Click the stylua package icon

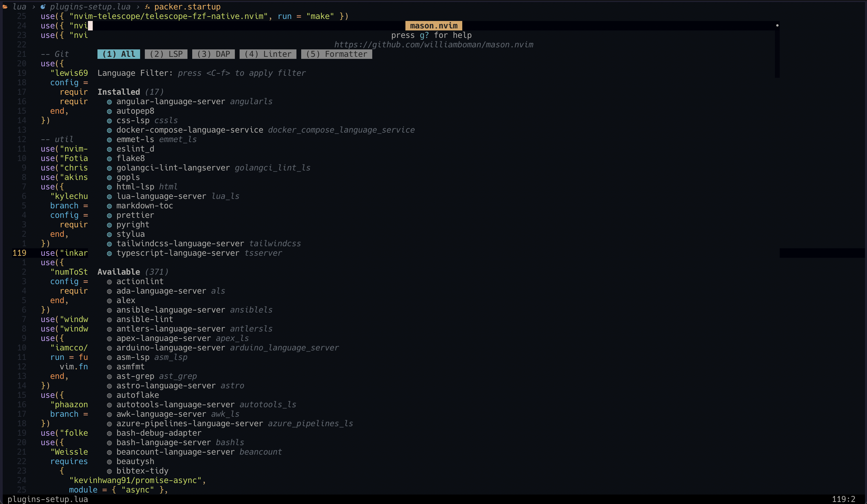pyautogui.click(x=109, y=234)
